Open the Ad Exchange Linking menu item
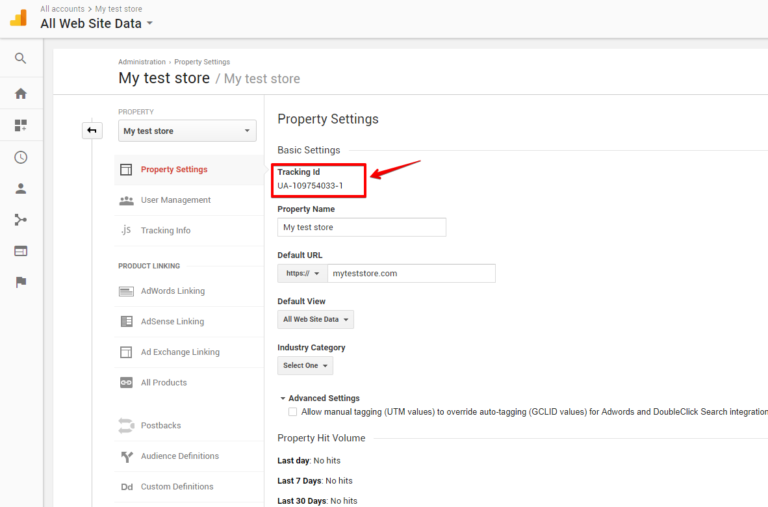 tap(189, 352)
